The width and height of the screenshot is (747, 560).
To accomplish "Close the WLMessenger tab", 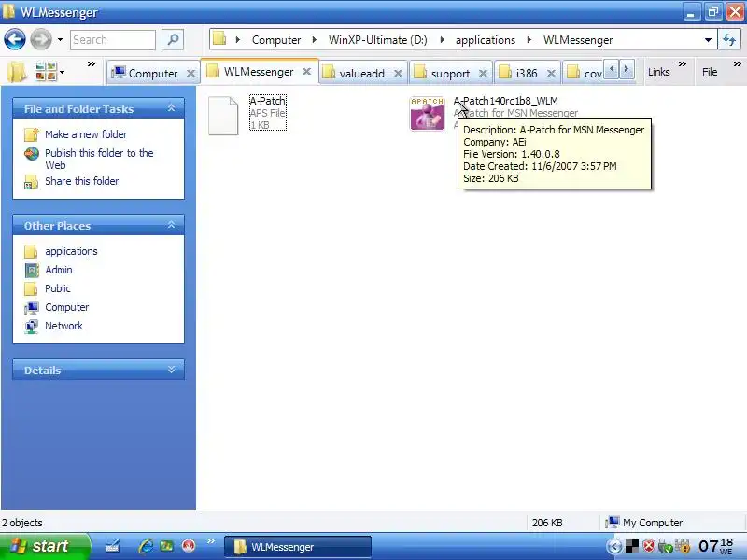I will click(x=307, y=72).
